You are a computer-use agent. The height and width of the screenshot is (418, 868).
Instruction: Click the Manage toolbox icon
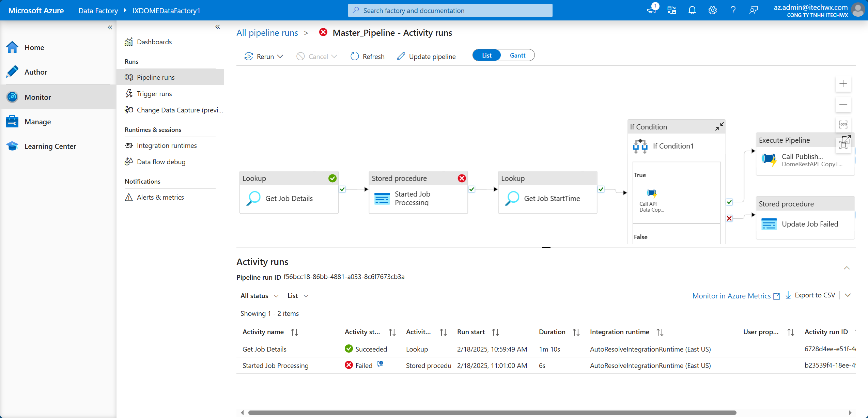[12, 122]
